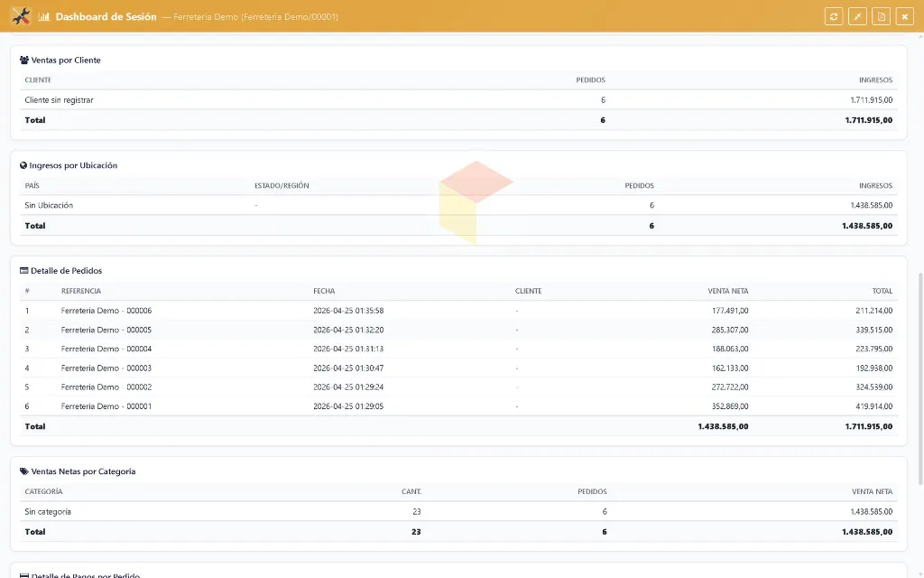924x578 pixels.
Task: Click the PEDIDOS header in Ingresos por Ubicación
Action: pos(640,186)
